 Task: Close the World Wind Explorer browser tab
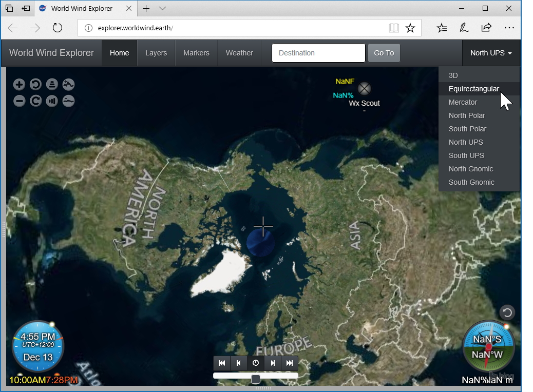point(129,9)
